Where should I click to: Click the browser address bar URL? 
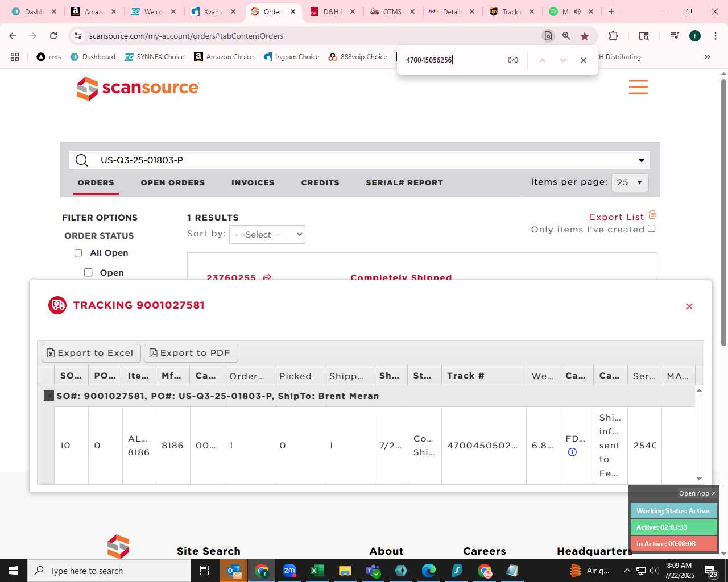point(186,36)
